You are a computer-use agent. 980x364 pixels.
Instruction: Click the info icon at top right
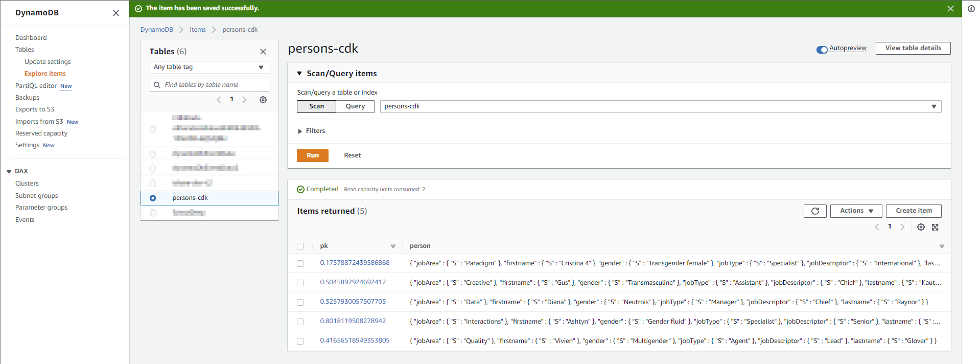coord(971,9)
